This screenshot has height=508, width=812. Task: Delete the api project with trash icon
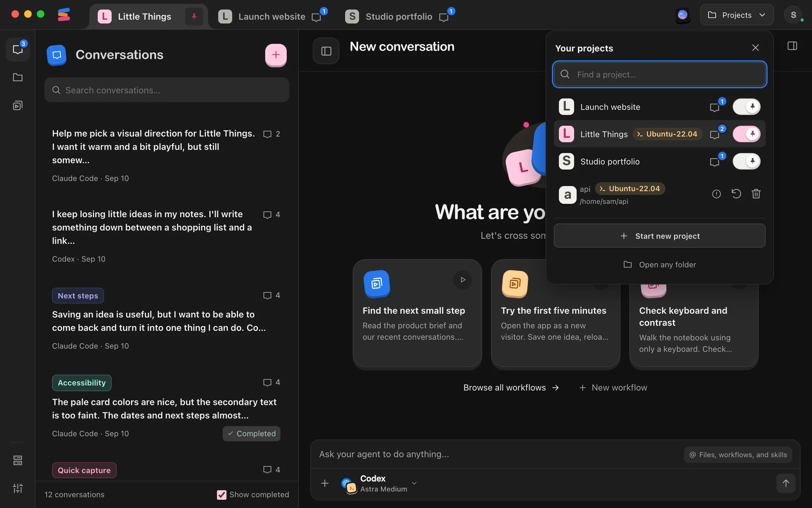tap(756, 194)
